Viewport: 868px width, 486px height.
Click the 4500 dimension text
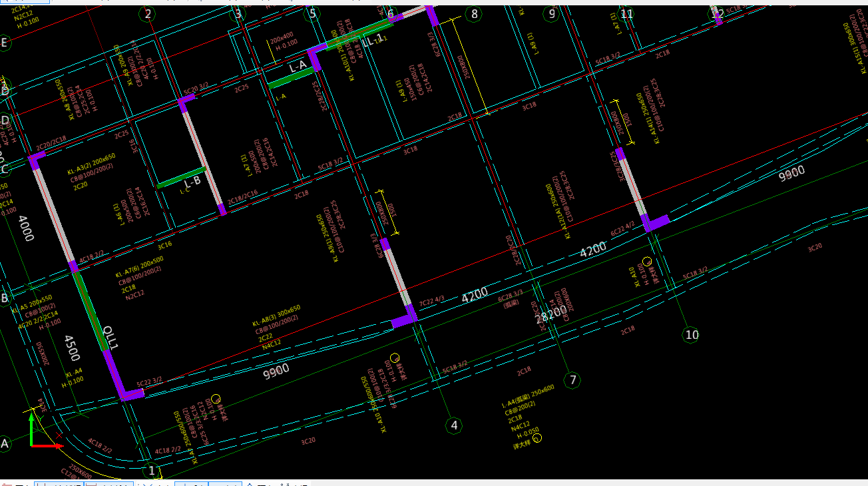pyautogui.click(x=71, y=348)
